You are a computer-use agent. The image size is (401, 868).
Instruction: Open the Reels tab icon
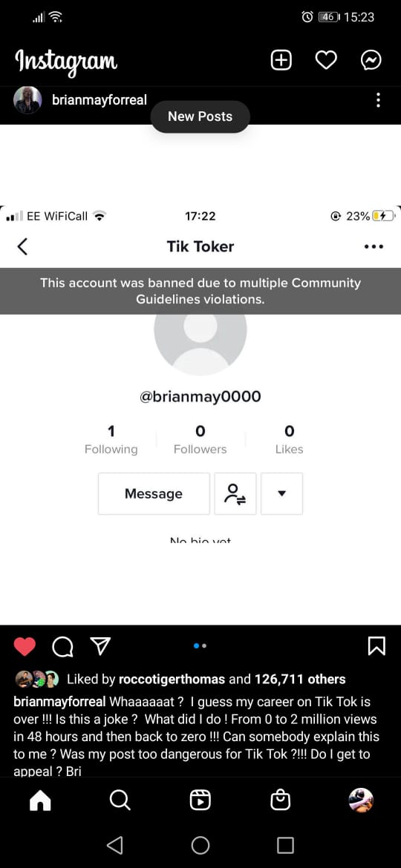click(x=200, y=800)
